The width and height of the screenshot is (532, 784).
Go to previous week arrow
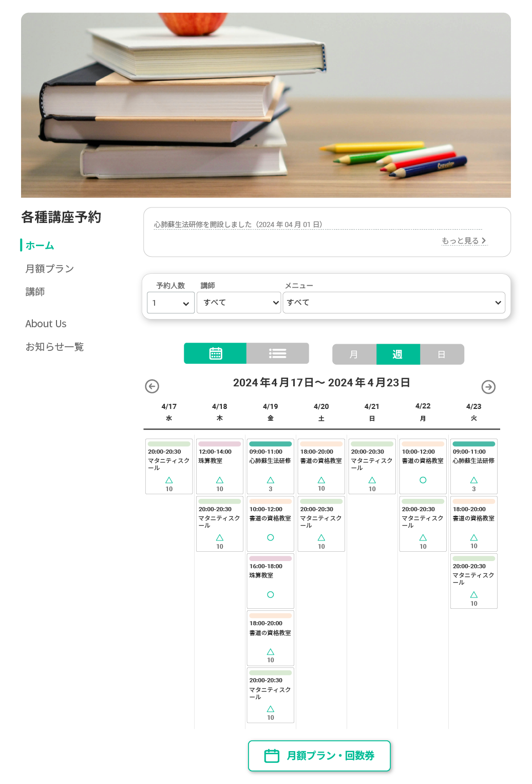152,386
